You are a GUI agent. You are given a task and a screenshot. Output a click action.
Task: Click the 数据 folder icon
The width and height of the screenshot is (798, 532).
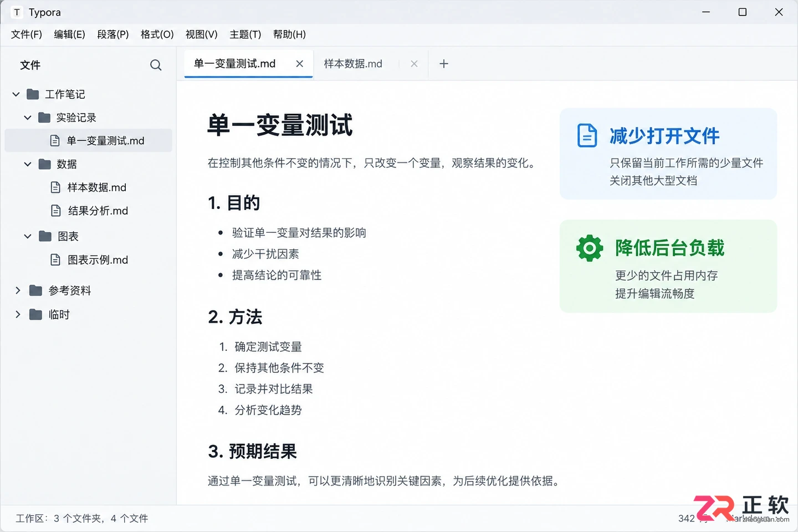point(45,164)
